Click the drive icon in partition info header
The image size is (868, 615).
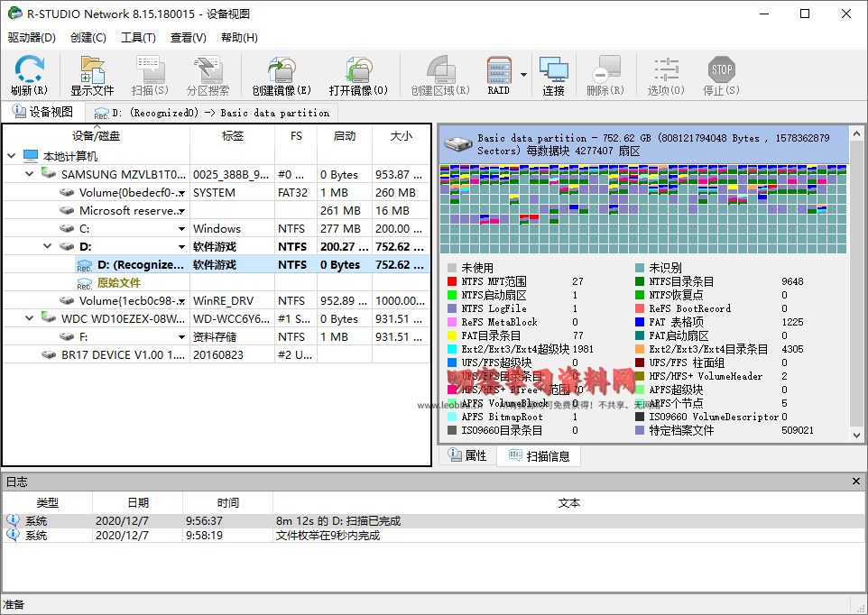[x=457, y=143]
